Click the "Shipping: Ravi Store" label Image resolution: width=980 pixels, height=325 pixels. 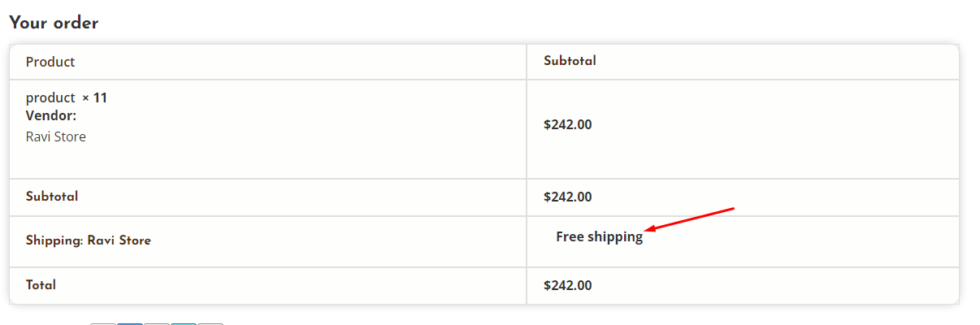(x=89, y=240)
